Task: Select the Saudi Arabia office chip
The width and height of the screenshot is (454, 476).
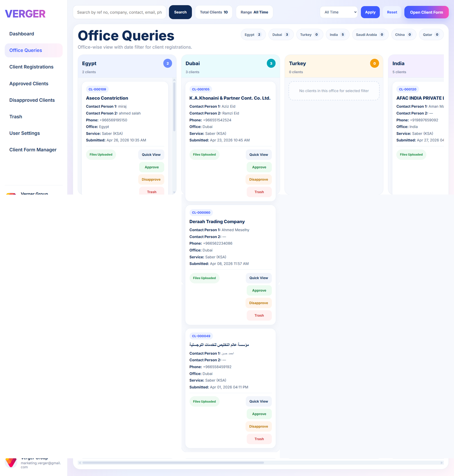Action: (x=370, y=35)
